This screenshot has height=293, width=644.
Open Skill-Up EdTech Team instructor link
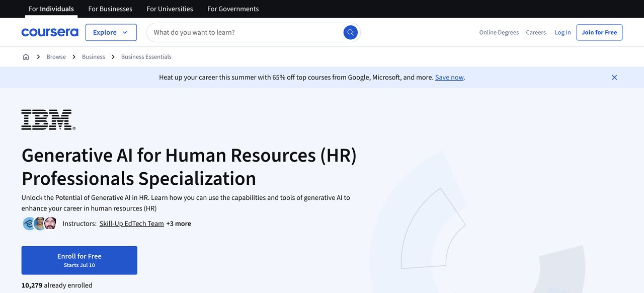click(132, 224)
